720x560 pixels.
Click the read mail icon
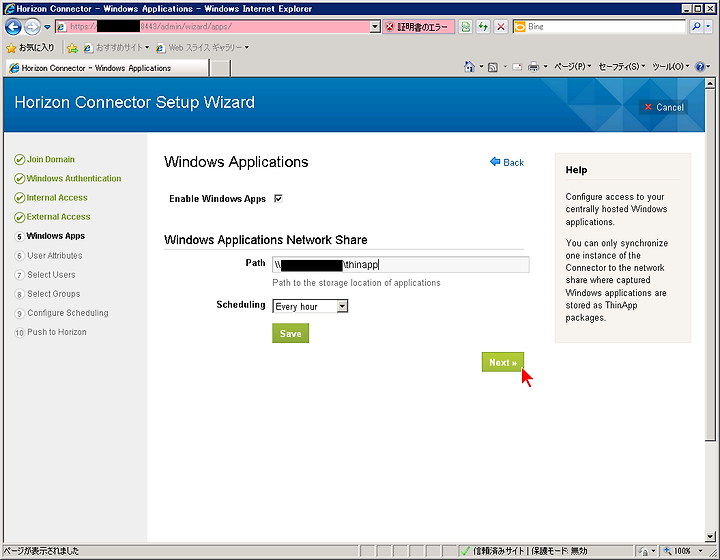(517, 67)
